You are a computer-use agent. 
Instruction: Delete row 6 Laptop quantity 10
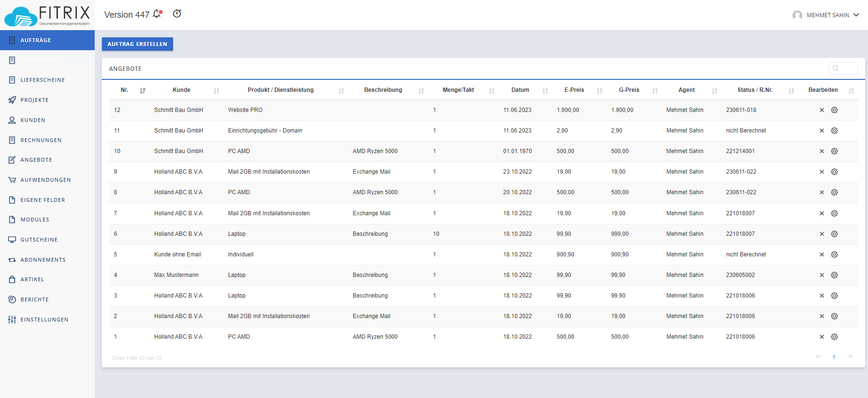822,234
